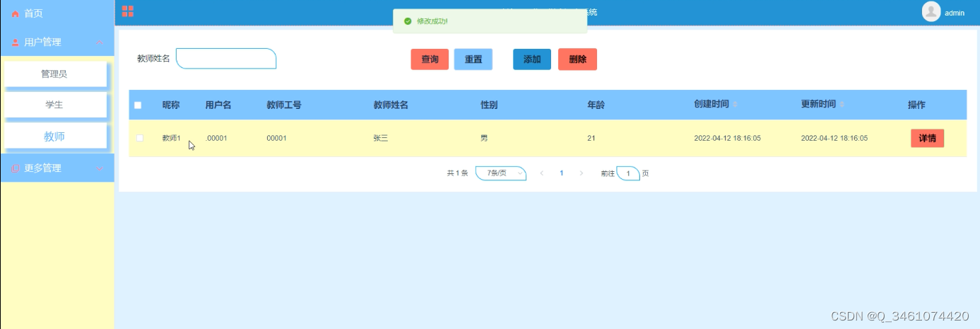Click the 男 gender cell
980x329 pixels.
[484, 138]
